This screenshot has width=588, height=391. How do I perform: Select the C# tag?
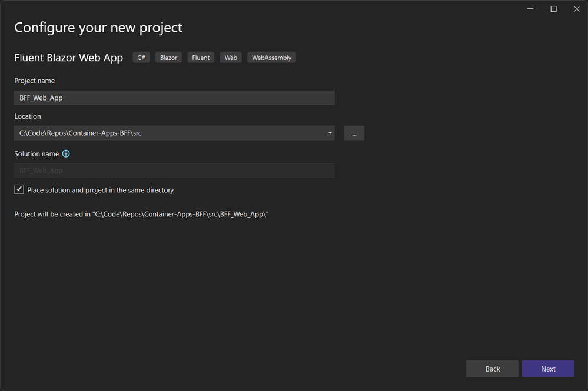[x=141, y=57]
